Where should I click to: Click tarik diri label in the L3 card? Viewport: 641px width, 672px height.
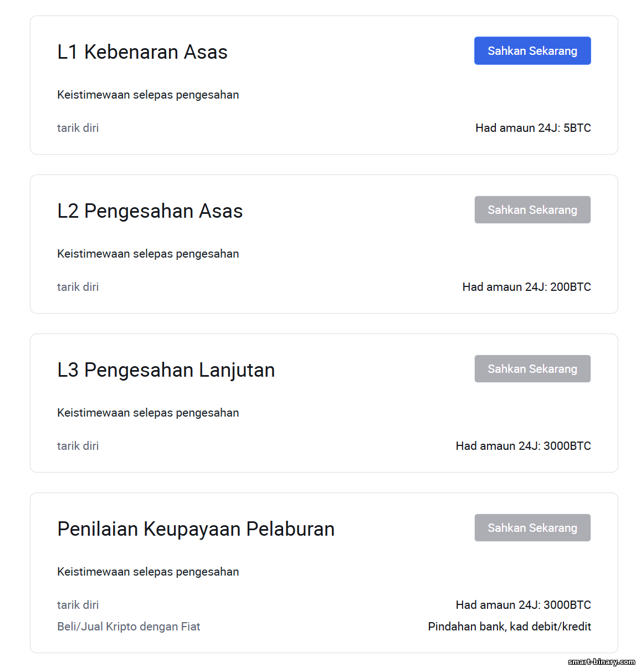tap(78, 446)
